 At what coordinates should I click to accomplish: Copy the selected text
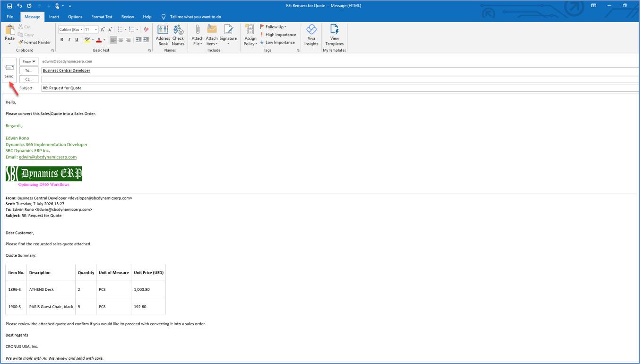(26, 35)
